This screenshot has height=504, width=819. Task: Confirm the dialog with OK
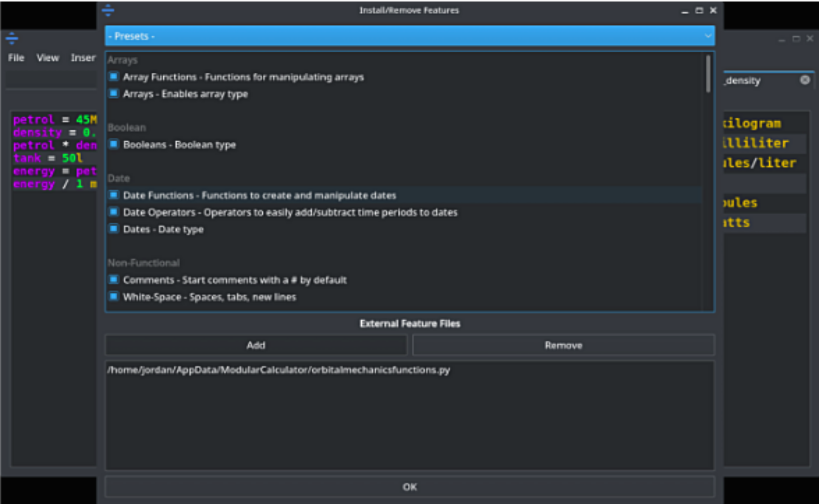409,487
